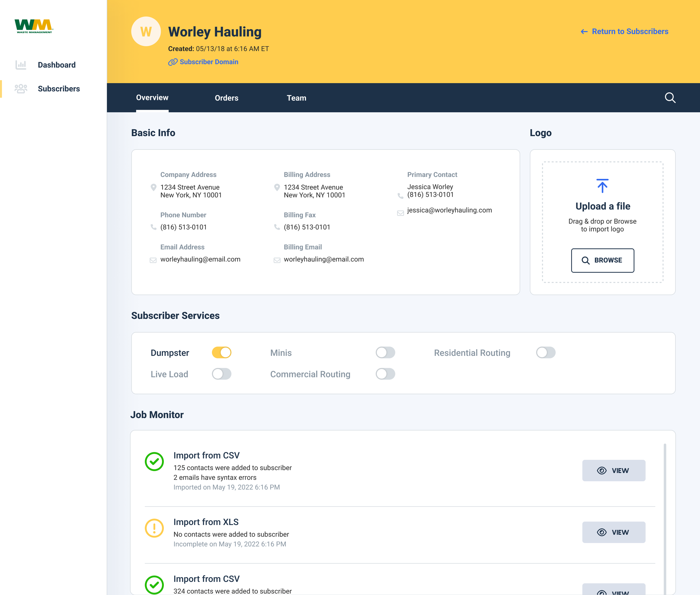This screenshot has width=700, height=595.
Task: Click the upload arrow in the Logo area
Action: [602, 185]
